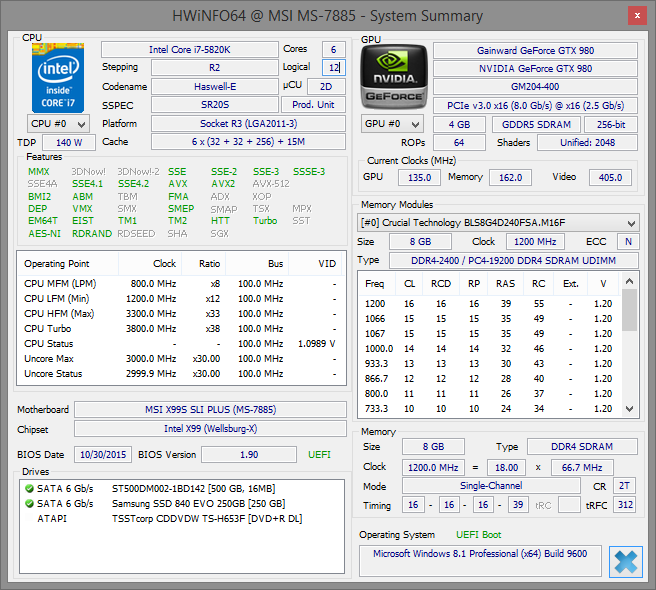The image size is (656, 590).
Task: Click the ECC field showing N
Action: pyautogui.click(x=628, y=242)
